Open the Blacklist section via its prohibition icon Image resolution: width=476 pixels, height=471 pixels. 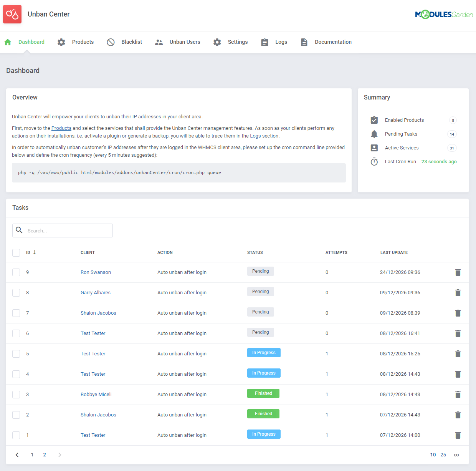coord(111,42)
